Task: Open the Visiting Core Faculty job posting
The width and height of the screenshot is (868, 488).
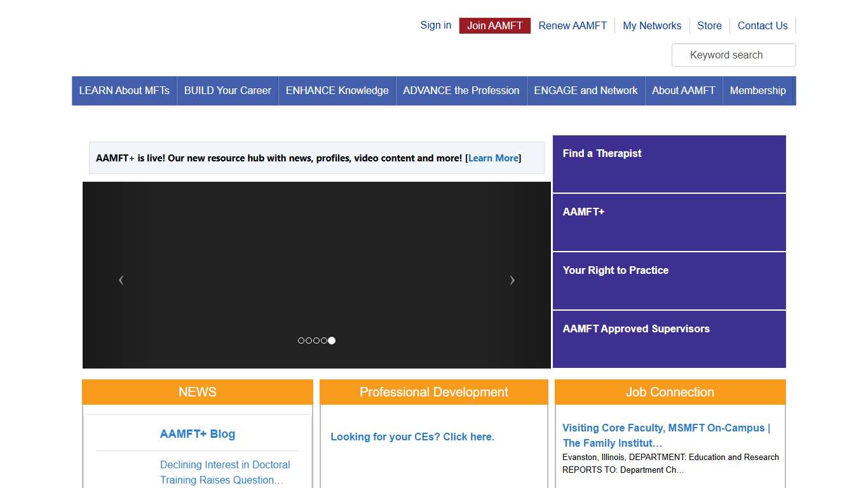Action: (665, 435)
